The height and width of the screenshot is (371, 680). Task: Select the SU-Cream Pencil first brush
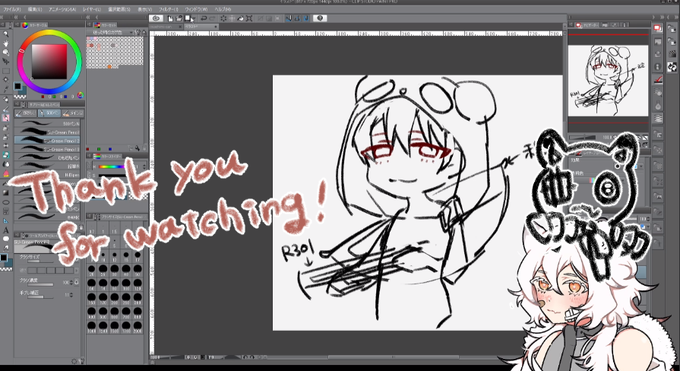[x=47, y=132]
